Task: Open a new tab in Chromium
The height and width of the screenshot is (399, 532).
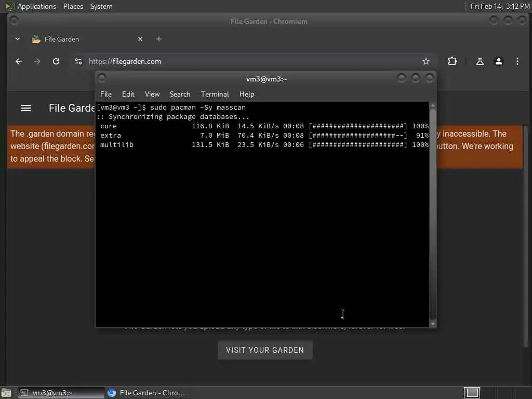Action: (159, 39)
